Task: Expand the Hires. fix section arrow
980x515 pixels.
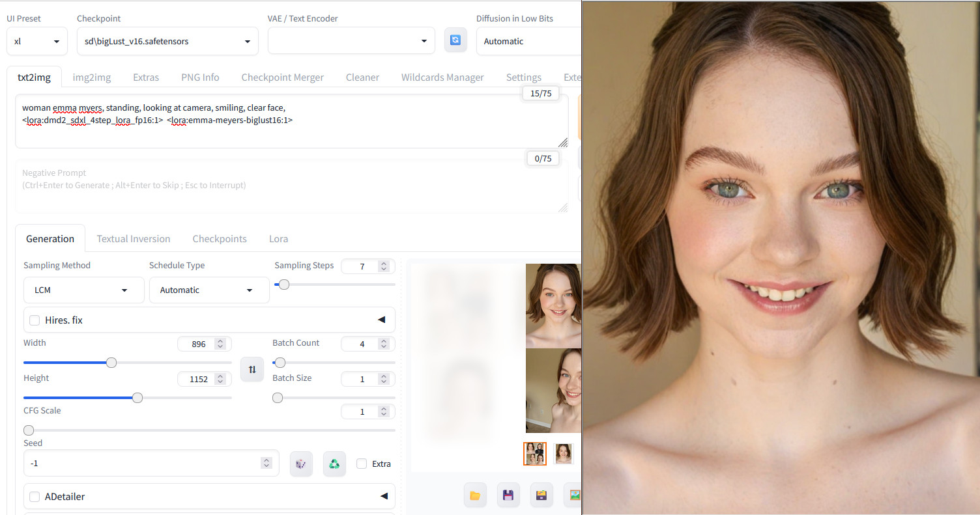Action: coord(382,320)
